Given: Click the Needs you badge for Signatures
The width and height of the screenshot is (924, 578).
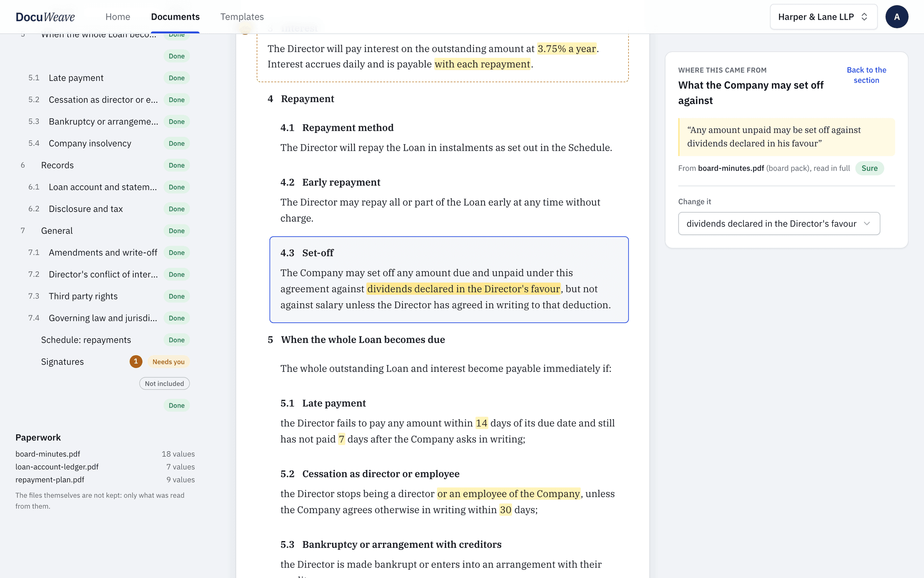Looking at the screenshot, I should coord(169,361).
